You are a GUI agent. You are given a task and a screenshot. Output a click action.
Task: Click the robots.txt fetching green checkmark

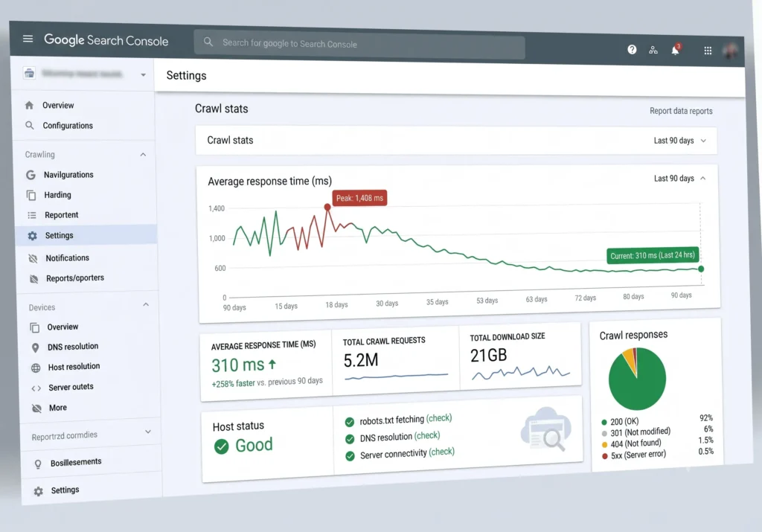coord(350,422)
